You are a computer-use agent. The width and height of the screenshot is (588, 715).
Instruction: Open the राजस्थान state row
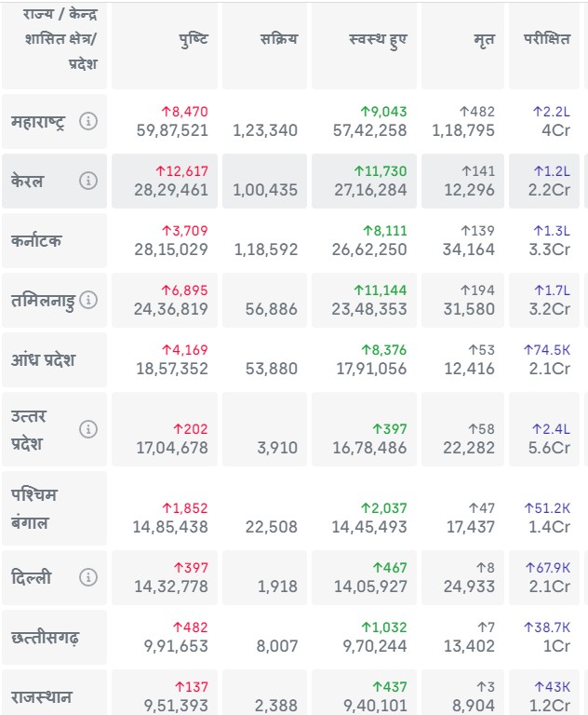(42, 696)
